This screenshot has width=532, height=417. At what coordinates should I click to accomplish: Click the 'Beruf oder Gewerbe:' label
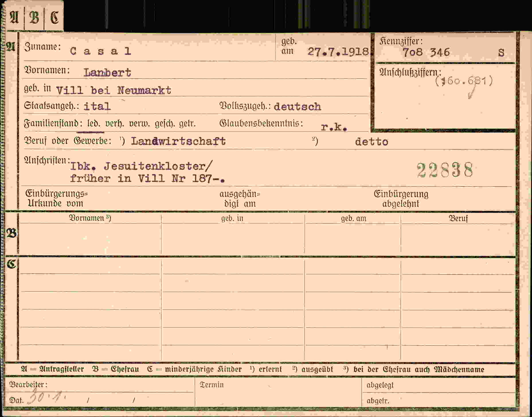(68, 141)
